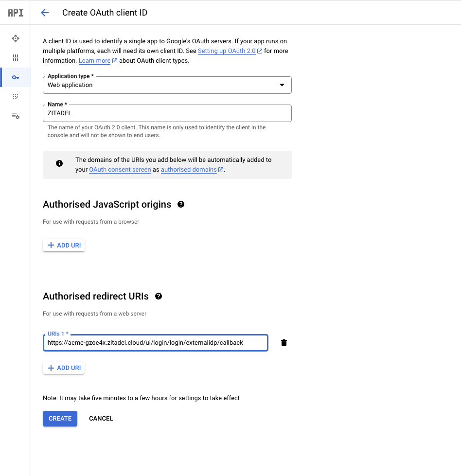461x476 pixels.
Task: Click CANCEL to discard the client
Action: [101, 418]
